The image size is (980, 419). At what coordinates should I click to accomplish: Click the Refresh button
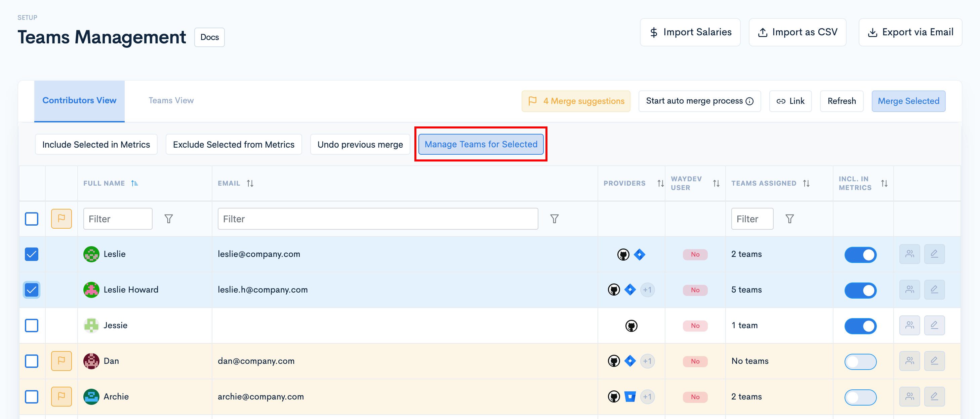(842, 101)
